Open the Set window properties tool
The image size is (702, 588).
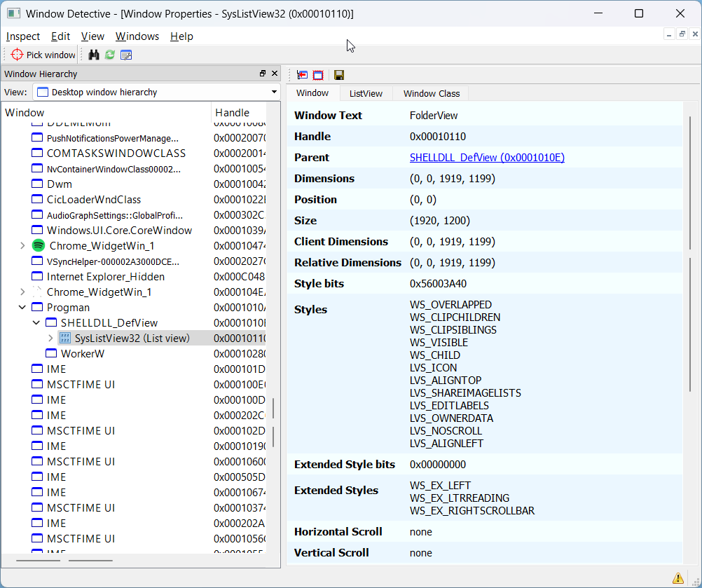(126, 55)
